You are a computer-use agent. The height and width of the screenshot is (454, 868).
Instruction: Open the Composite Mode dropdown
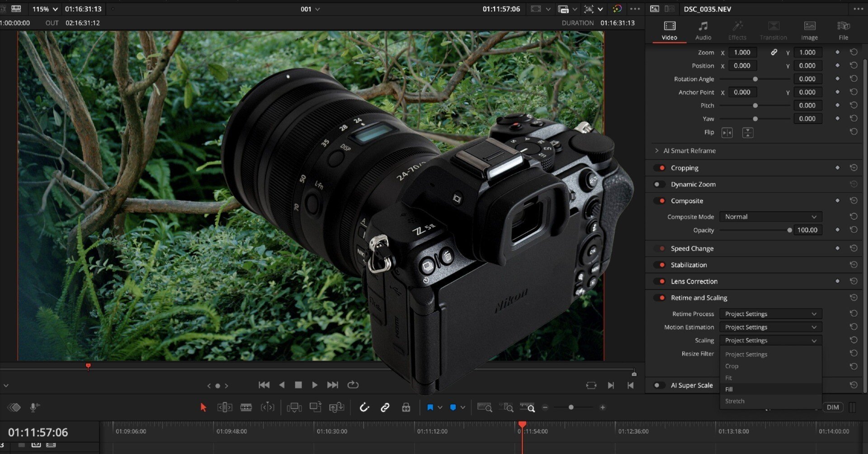pos(770,217)
